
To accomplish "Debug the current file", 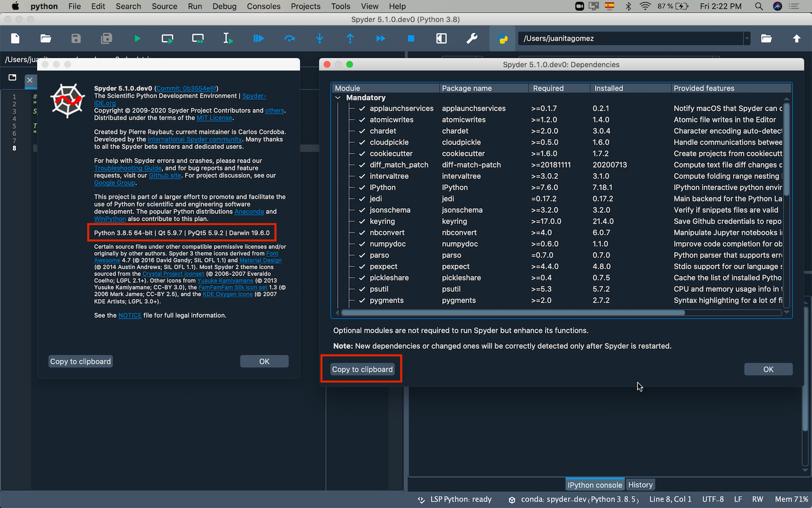I will [258, 38].
